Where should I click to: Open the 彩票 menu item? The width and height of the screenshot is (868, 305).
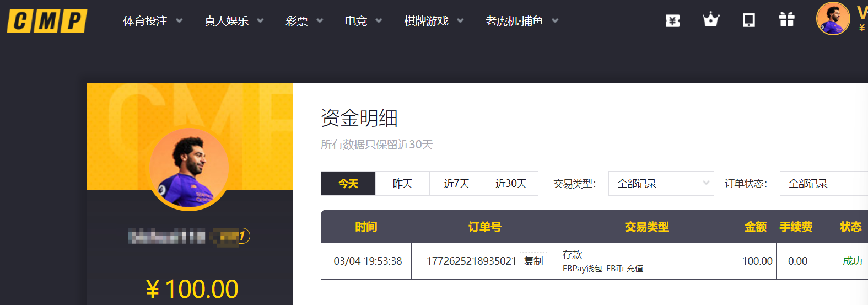tap(304, 21)
